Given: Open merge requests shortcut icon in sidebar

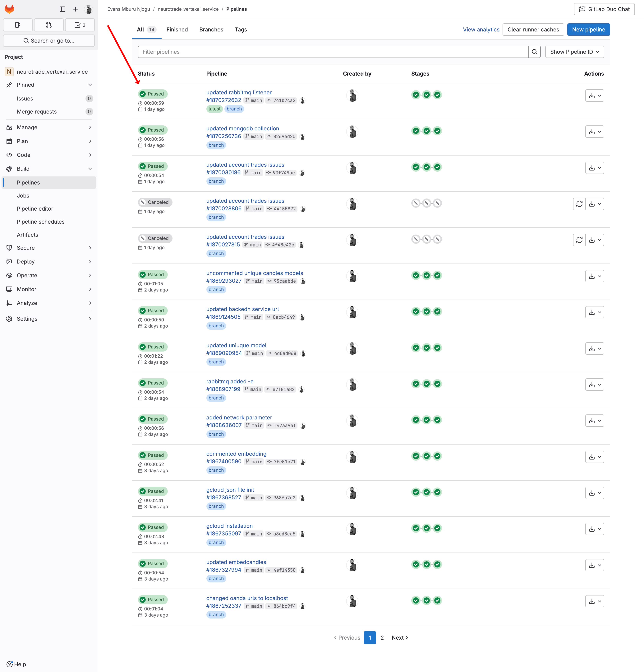Looking at the screenshot, I should coord(49,25).
